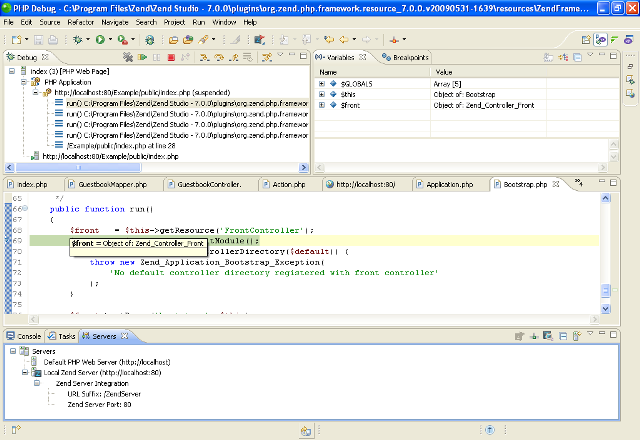640x440 pixels.
Task: Click the status bar globe icon at bottom center
Action: click(x=306, y=431)
